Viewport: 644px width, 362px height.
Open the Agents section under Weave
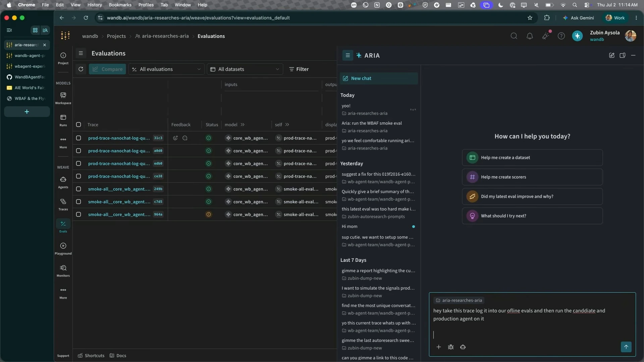63,182
